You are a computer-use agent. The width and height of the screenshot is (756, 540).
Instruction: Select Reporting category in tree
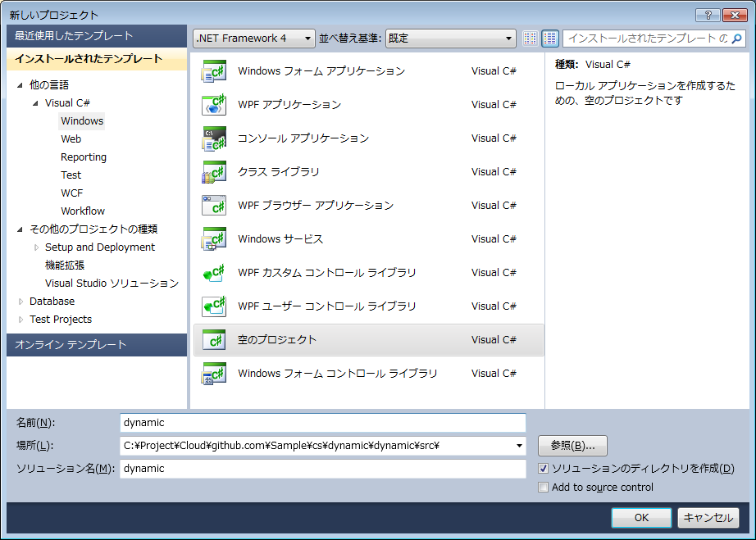coord(84,157)
